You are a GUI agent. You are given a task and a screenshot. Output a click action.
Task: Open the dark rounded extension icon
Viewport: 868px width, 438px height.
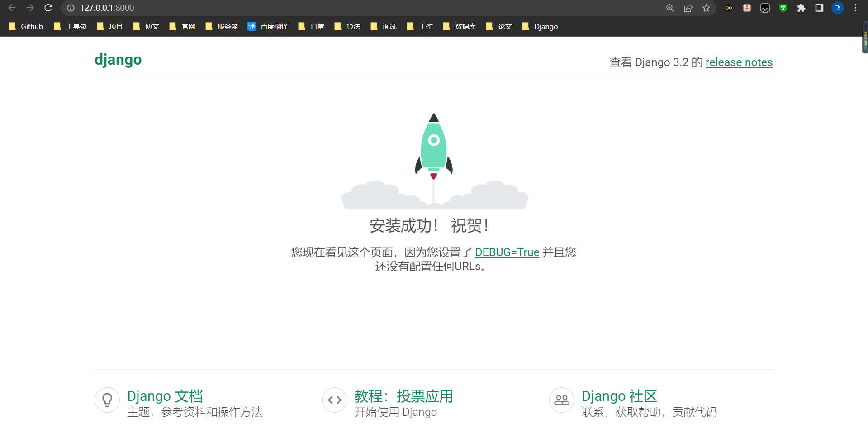765,8
